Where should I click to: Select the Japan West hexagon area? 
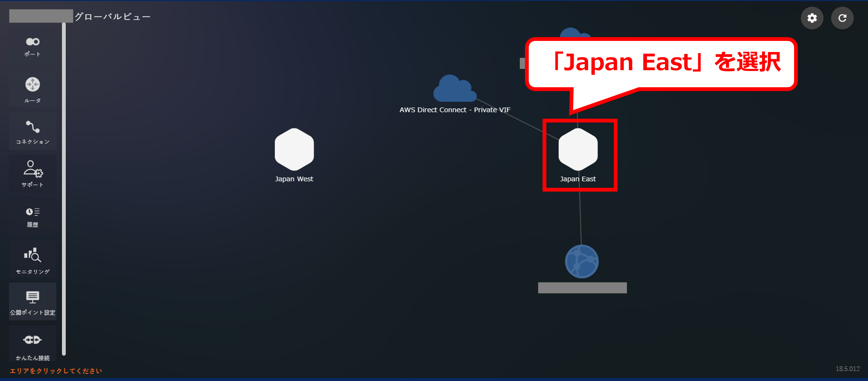click(294, 149)
